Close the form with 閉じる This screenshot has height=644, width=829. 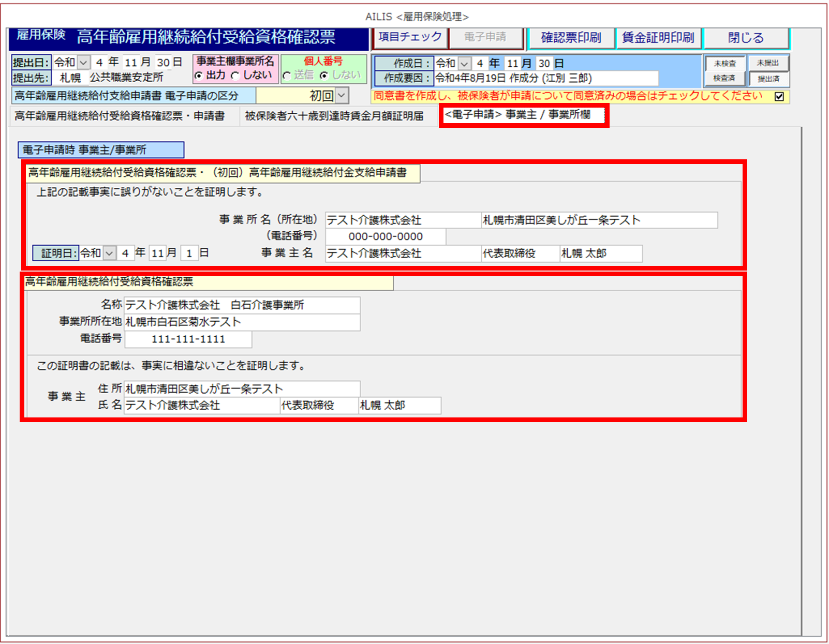pyautogui.click(x=746, y=38)
